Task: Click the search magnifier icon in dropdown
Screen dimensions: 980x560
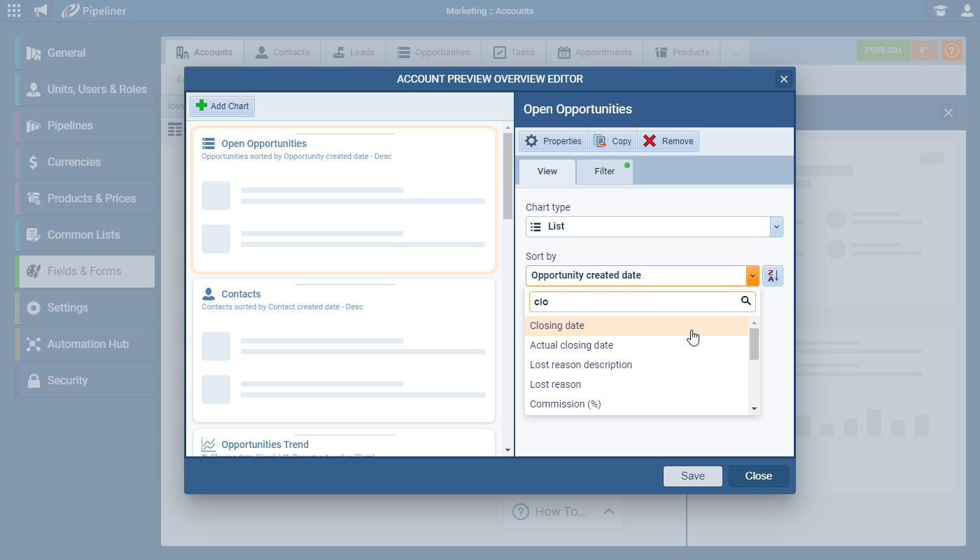Action: [746, 301]
